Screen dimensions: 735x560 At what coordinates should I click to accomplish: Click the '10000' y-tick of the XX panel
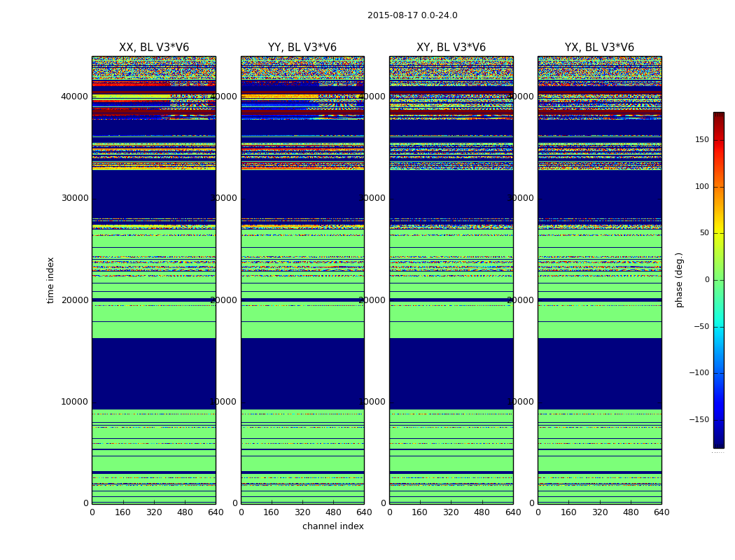point(76,402)
